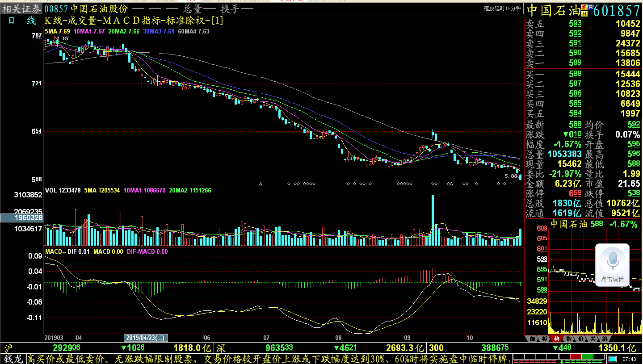Click the 幅度 -1.67% change value
This screenshot has height=364, width=643.
567,144
